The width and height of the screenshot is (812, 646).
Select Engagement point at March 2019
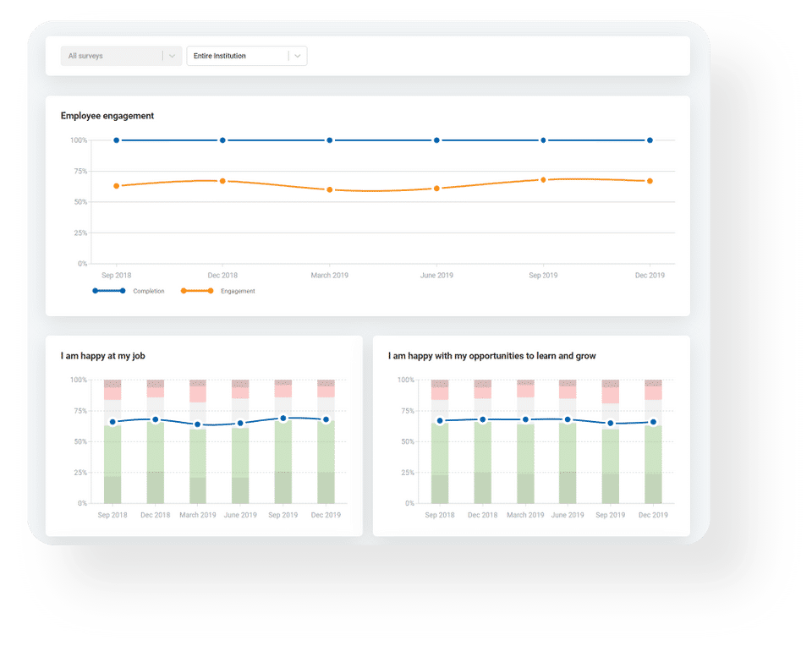pyautogui.click(x=329, y=190)
